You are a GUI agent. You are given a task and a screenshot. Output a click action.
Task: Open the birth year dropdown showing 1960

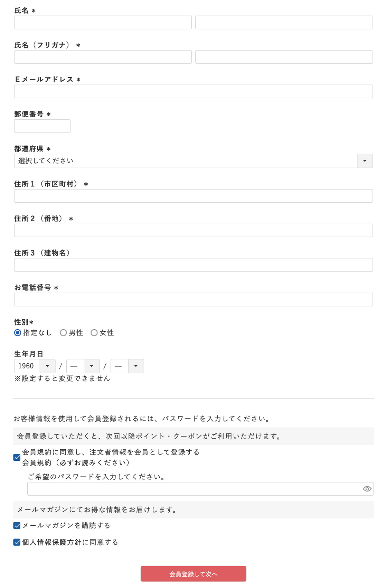coord(35,366)
